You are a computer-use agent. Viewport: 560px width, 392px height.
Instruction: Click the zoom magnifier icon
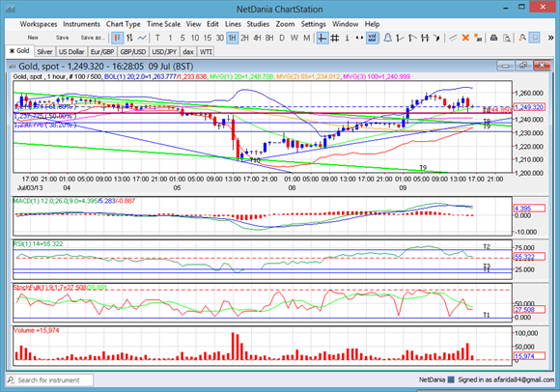pyautogui.click(x=522, y=38)
